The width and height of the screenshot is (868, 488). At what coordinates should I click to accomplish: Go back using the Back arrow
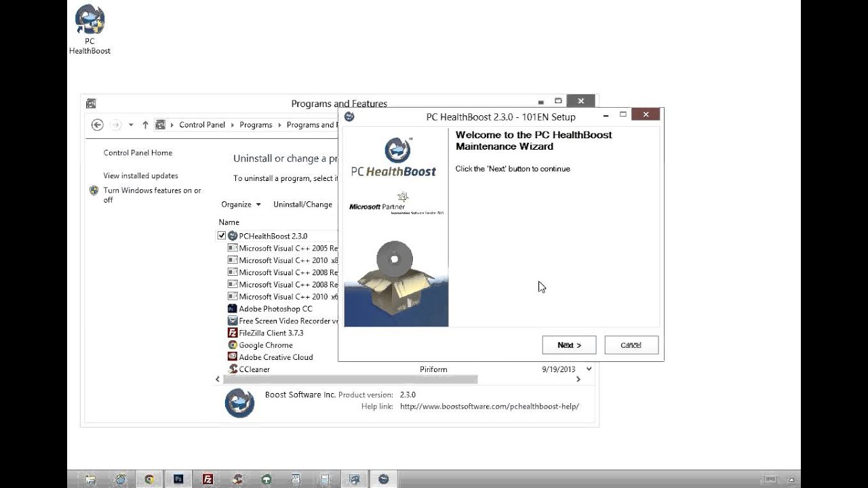pos(97,125)
